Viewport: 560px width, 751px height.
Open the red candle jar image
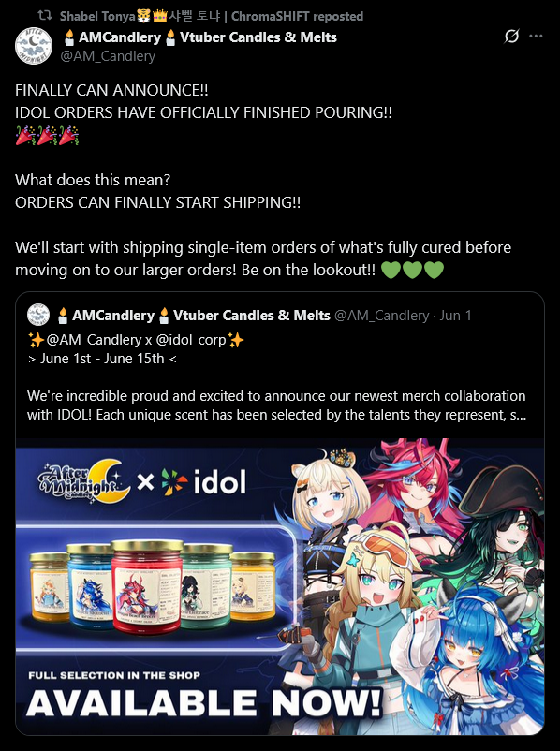tap(147, 587)
